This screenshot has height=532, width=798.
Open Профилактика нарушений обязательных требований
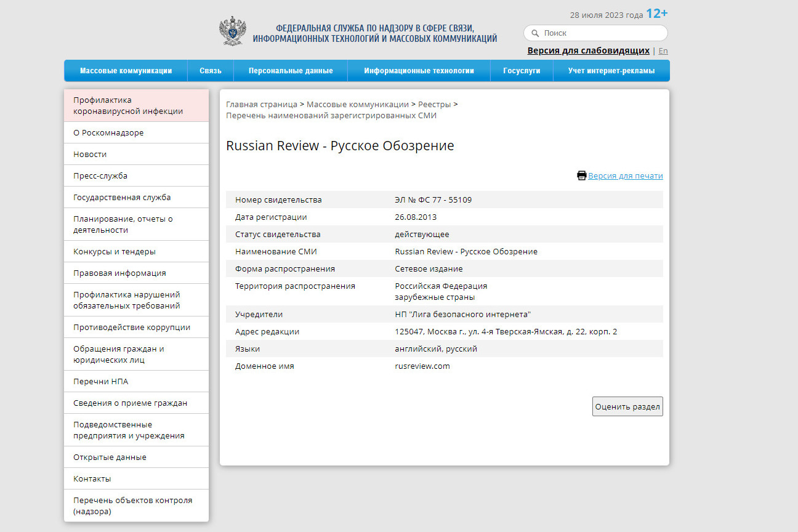pos(136,300)
